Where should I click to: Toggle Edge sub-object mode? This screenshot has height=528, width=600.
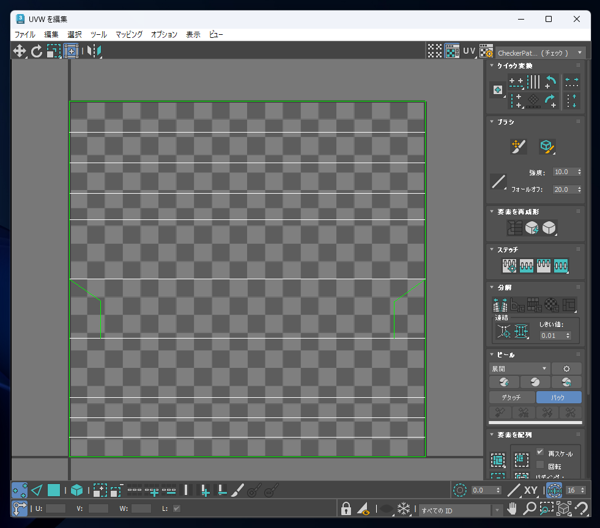37,490
